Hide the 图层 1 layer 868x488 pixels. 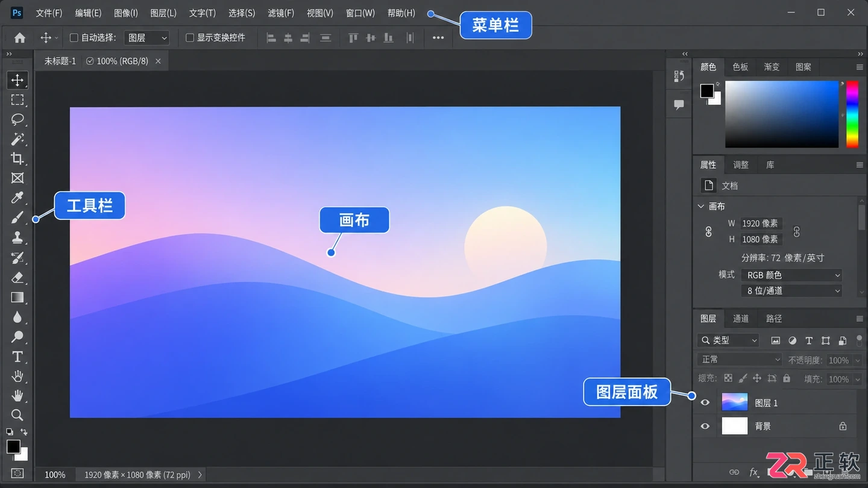tap(705, 402)
